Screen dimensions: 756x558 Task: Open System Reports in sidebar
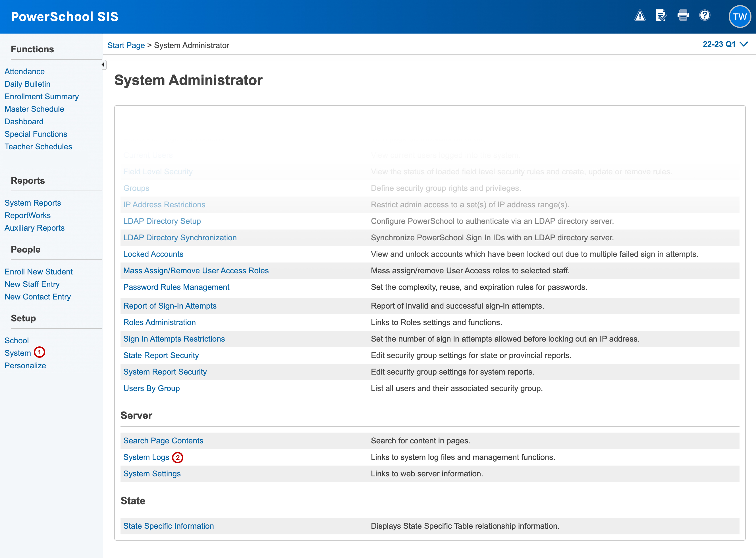pos(33,203)
